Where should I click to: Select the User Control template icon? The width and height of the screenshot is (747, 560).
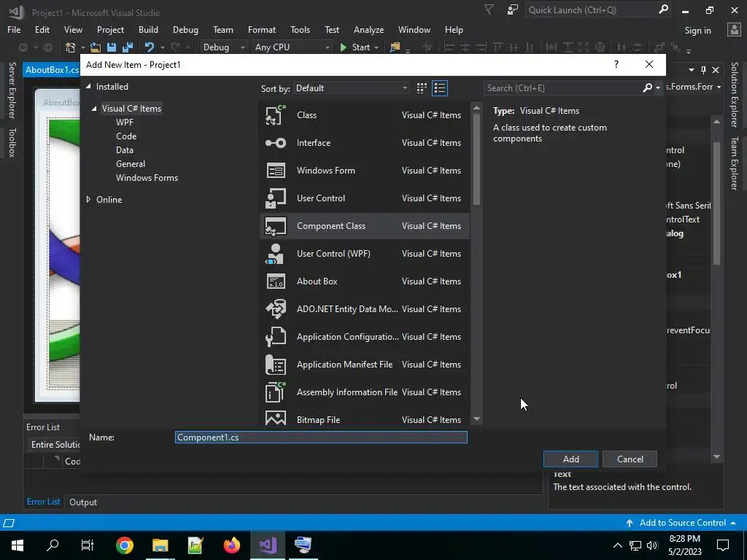[275, 198]
